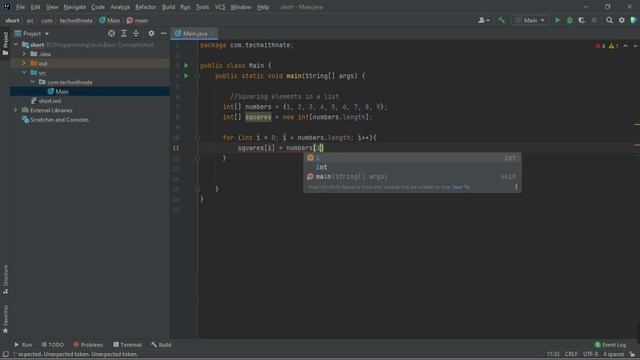Open the VCS menu
Image resolution: width=640 pixels, height=360 pixels.
pos(220,7)
